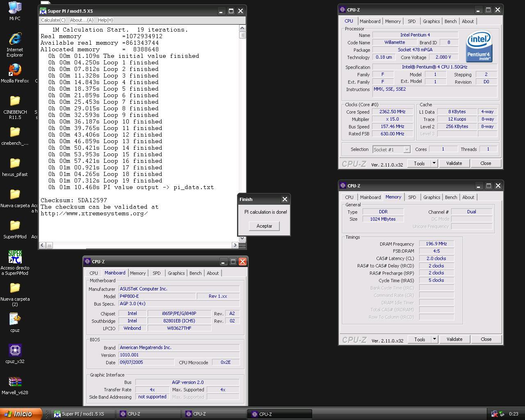
Task: Select the Internet Explorer desktop icon
Action: (15, 39)
